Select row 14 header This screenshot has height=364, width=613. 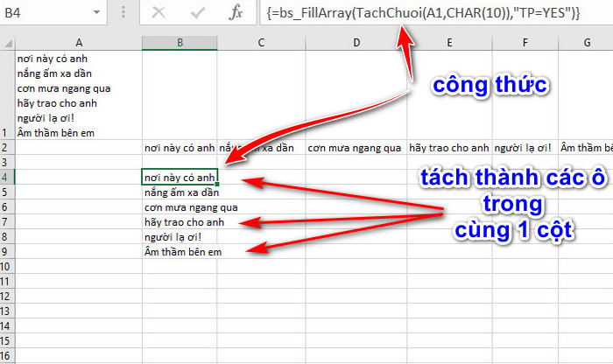[7, 325]
